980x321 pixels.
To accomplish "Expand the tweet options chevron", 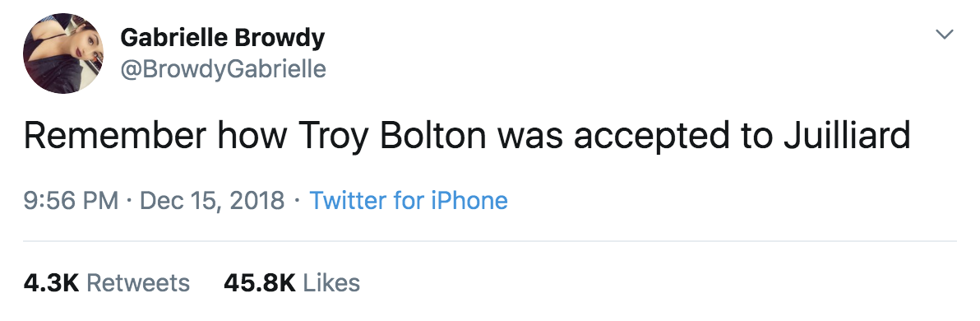I will tap(944, 34).
